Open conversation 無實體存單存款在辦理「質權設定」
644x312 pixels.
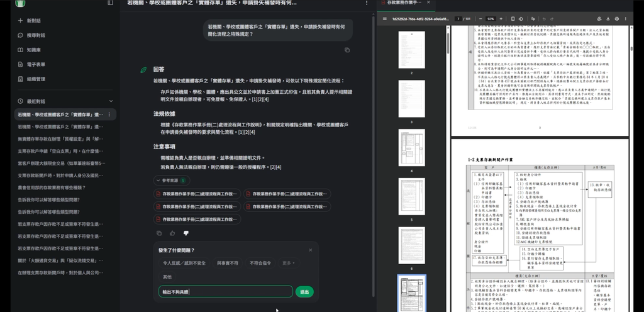coord(60,139)
